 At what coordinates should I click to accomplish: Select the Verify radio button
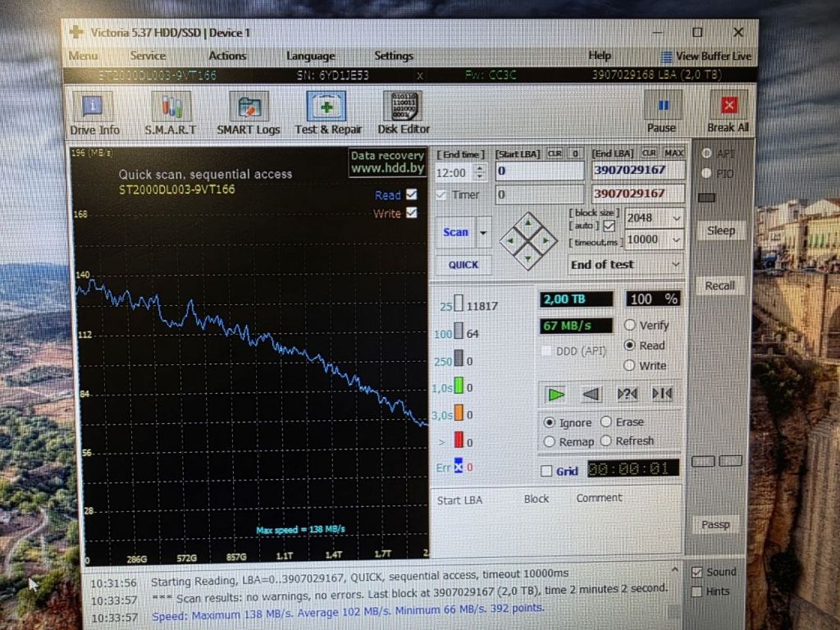tap(630, 325)
